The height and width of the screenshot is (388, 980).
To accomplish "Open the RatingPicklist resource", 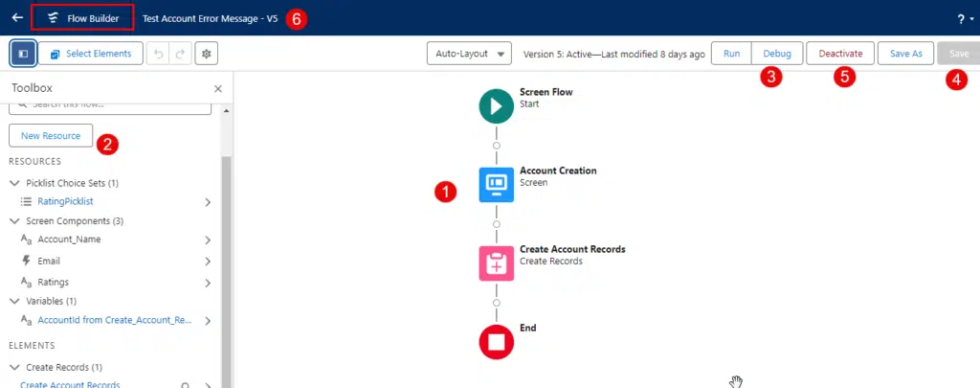I will pyautogui.click(x=66, y=201).
